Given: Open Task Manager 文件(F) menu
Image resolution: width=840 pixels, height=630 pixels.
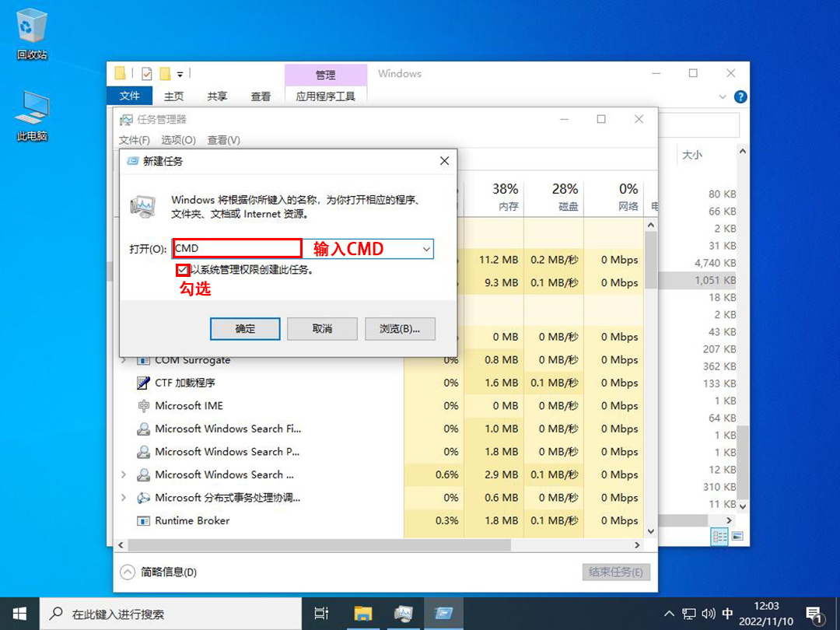Looking at the screenshot, I should [134, 140].
